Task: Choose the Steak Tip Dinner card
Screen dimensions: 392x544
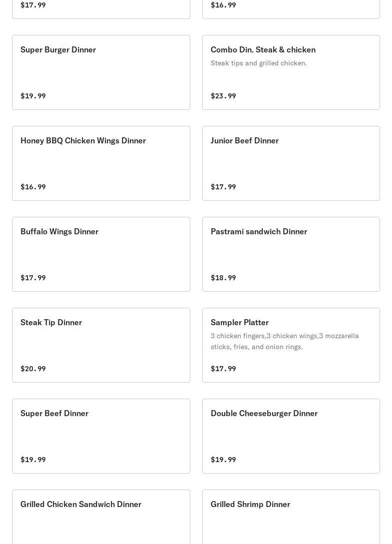Action: pos(101,345)
